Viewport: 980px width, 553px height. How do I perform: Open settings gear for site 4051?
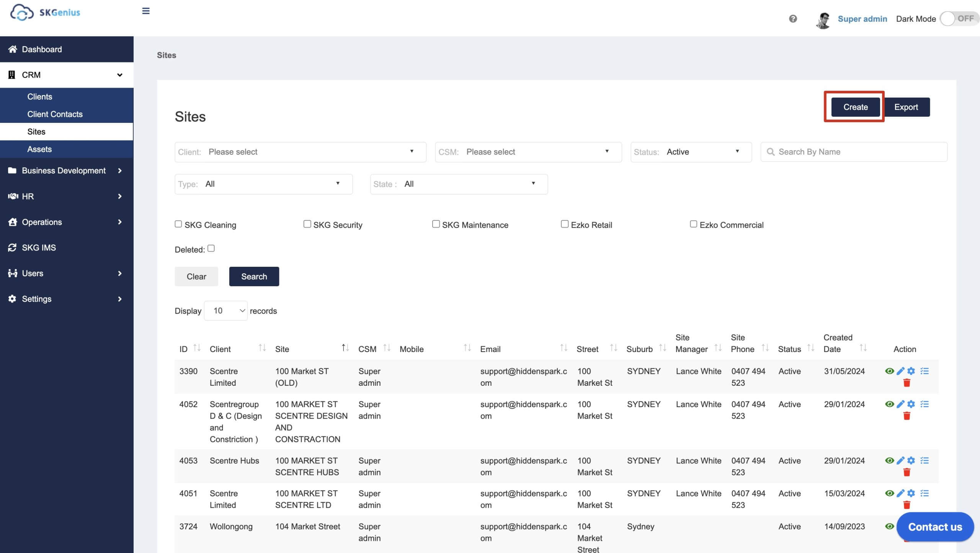pyautogui.click(x=911, y=493)
